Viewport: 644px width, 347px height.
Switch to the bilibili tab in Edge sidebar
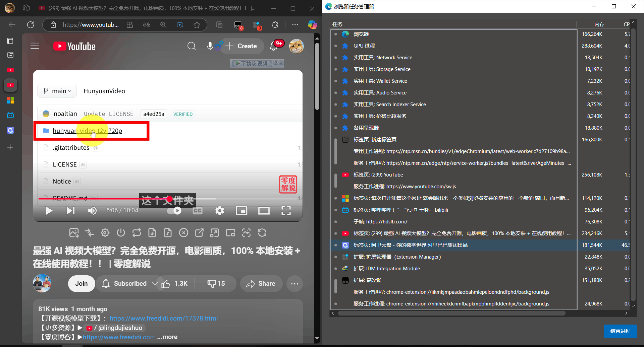pyautogui.click(x=10, y=115)
